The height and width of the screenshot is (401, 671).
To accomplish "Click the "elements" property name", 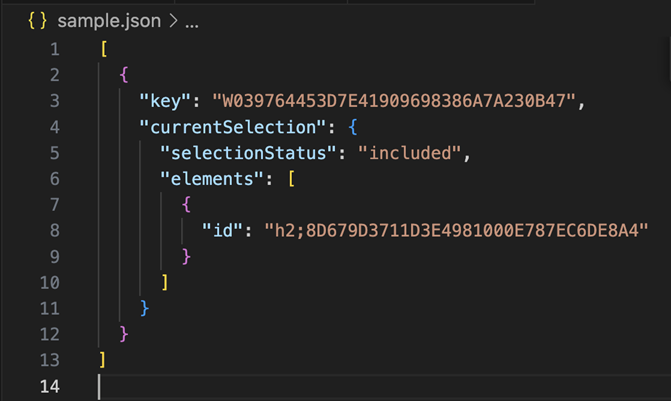I will [x=211, y=179].
